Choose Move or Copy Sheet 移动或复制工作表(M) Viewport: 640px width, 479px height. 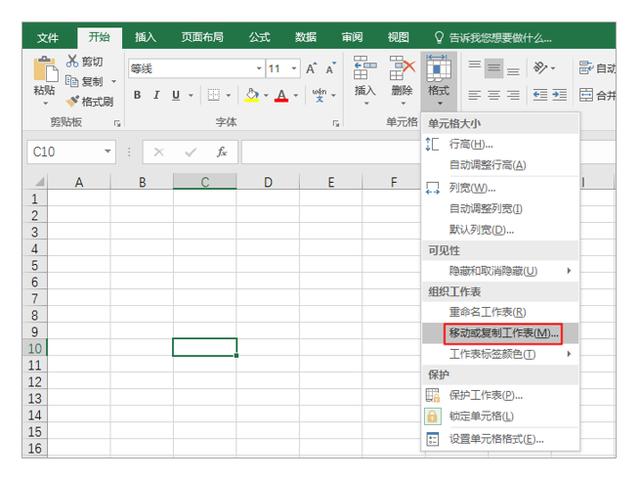[x=500, y=333]
